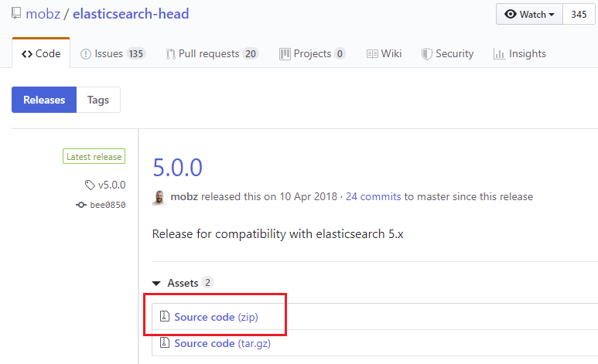
Task: Open the elasticsearch-head repository link
Action: pyautogui.click(x=131, y=14)
